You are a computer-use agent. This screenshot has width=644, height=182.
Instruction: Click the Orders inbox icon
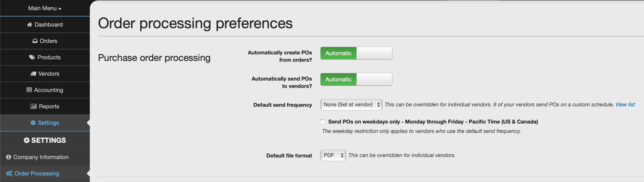pyautogui.click(x=35, y=41)
